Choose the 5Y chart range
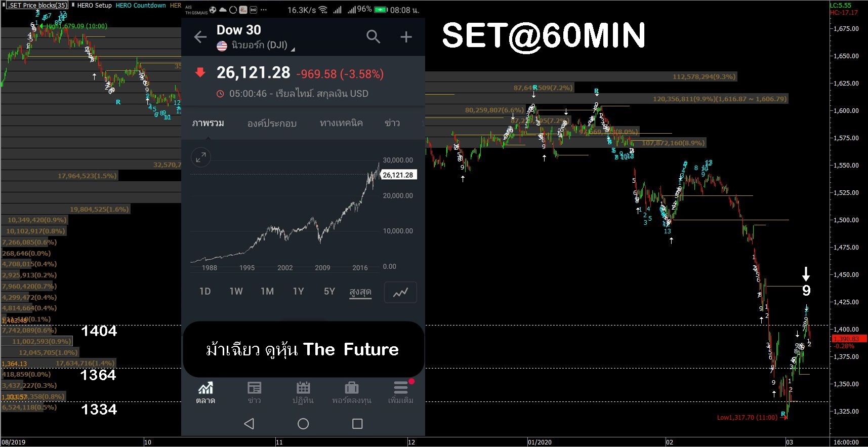Screen dimensions: 868x447 coord(329,292)
